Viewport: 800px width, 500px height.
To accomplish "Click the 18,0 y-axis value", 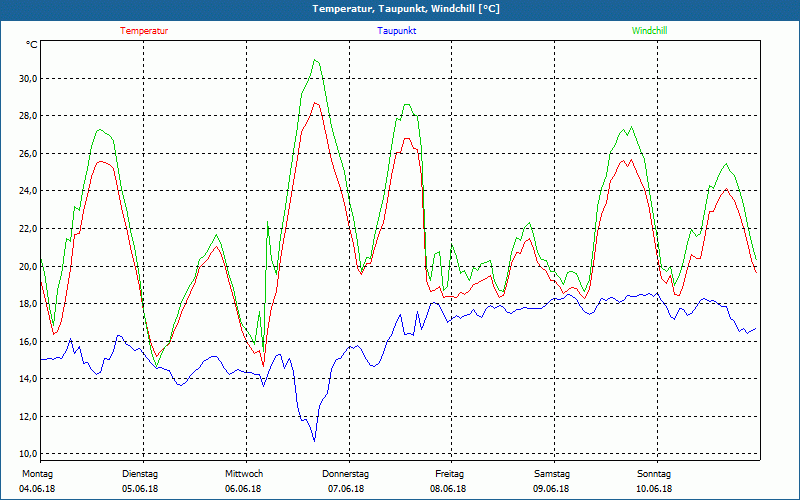I will [29, 304].
